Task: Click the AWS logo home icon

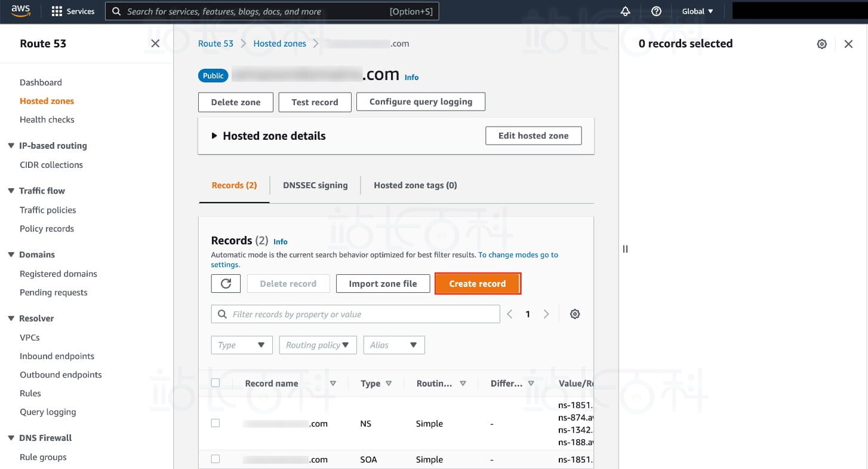Action: point(21,11)
